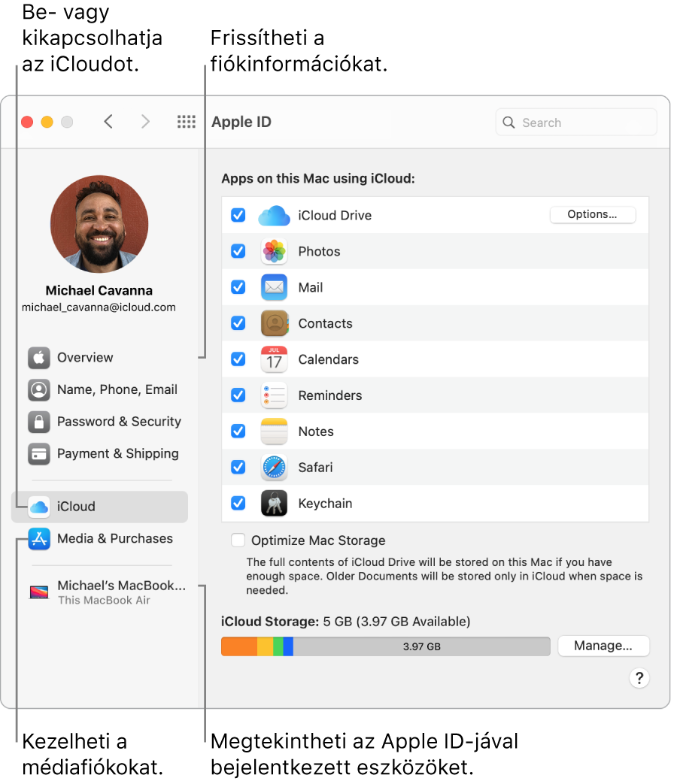Click the lock icon beside Password & Security

[39, 422]
